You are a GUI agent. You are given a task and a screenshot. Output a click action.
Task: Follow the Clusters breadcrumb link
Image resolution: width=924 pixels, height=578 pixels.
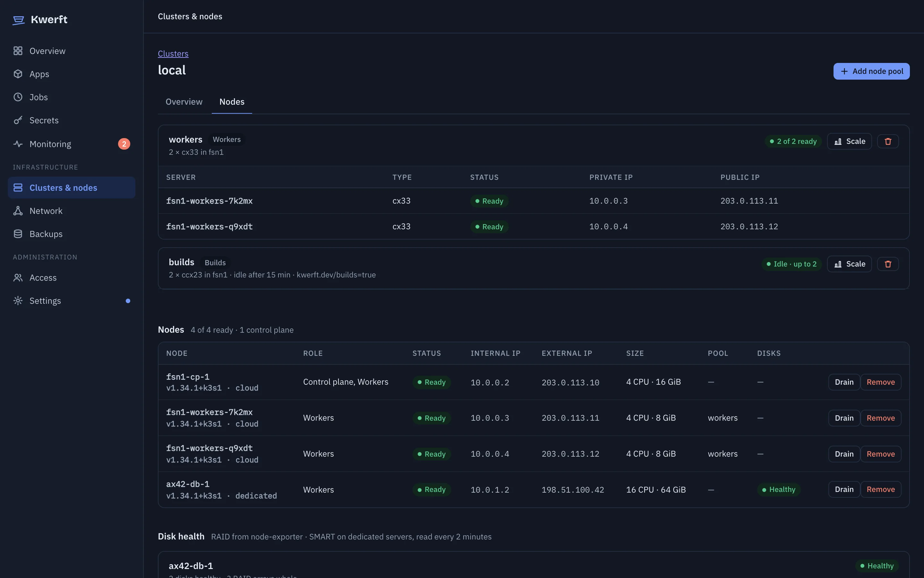173,54
